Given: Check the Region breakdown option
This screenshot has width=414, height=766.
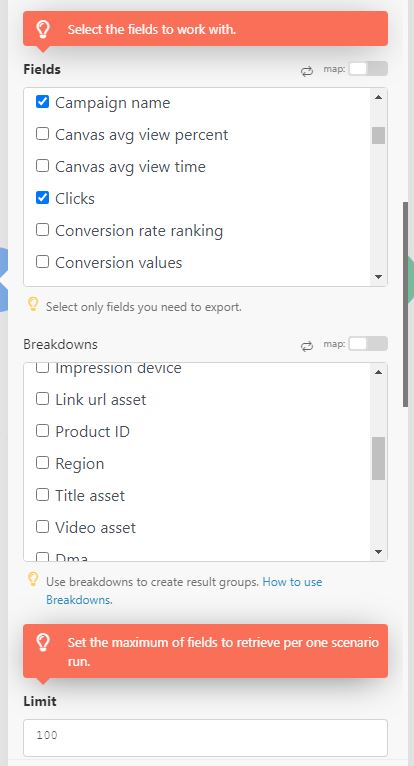Looking at the screenshot, I should click(x=43, y=463).
